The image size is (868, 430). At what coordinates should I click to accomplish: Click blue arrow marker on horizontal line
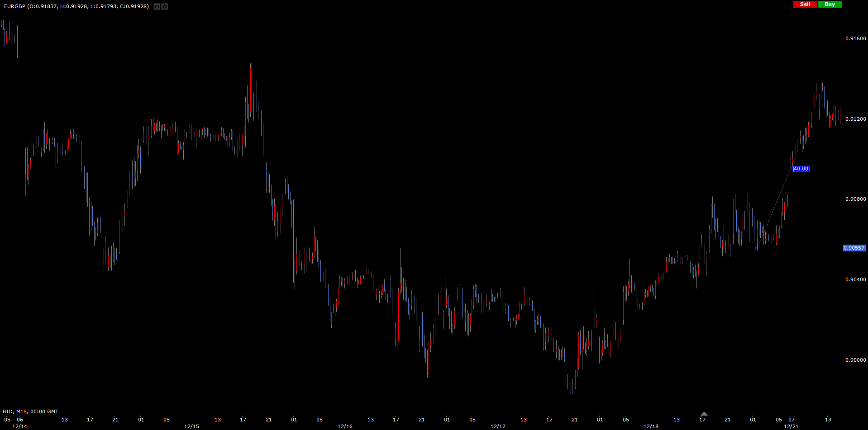tap(756, 248)
